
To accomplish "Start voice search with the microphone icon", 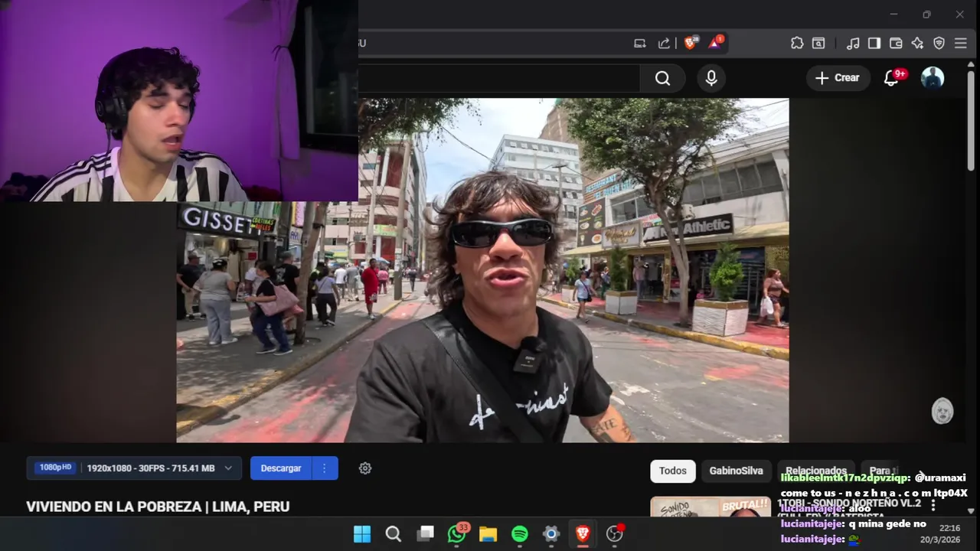I will (711, 78).
